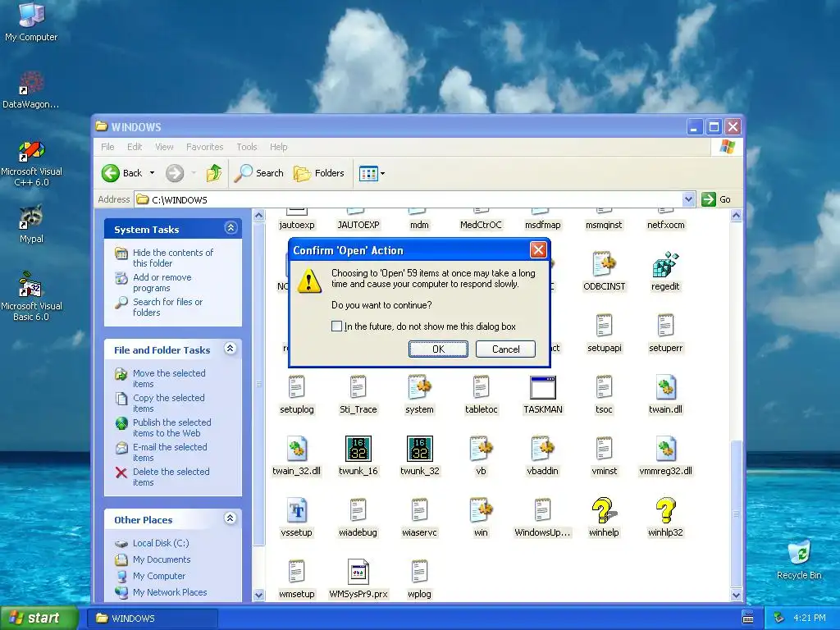Open the File menu
The width and height of the screenshot is (840, 630).
coord(107,147)
